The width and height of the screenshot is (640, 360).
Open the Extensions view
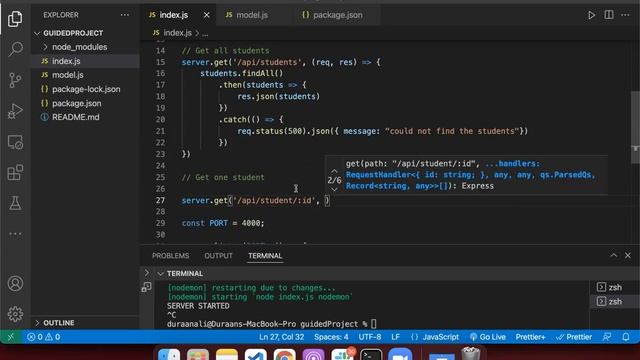[15, 173]
